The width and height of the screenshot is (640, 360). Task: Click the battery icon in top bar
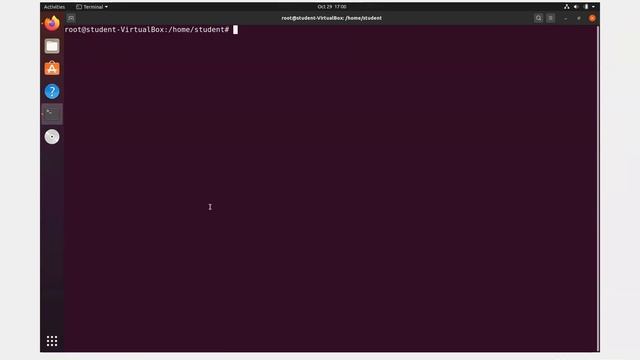pyautogui.click(x=586, y=7)
